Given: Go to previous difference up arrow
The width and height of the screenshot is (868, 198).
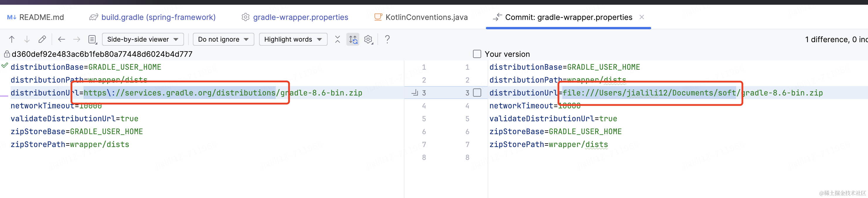Looking at the screenshot, I should [12, 40].
